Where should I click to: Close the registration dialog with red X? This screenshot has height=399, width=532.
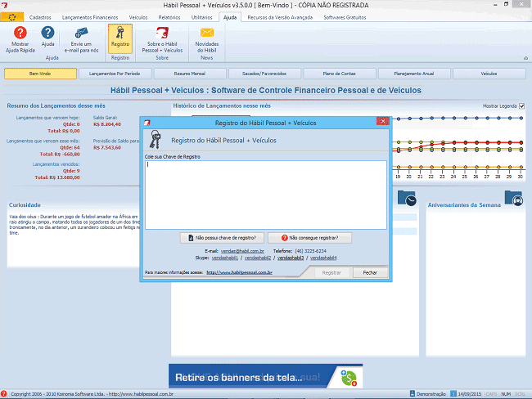click(x=383, y=121)
